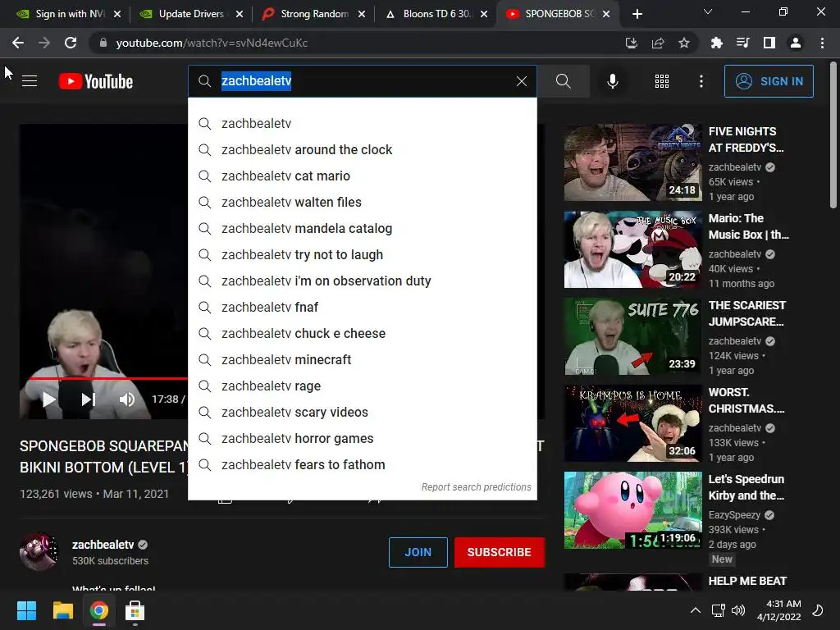Open Chrome three-dot menu

point(822,43)
